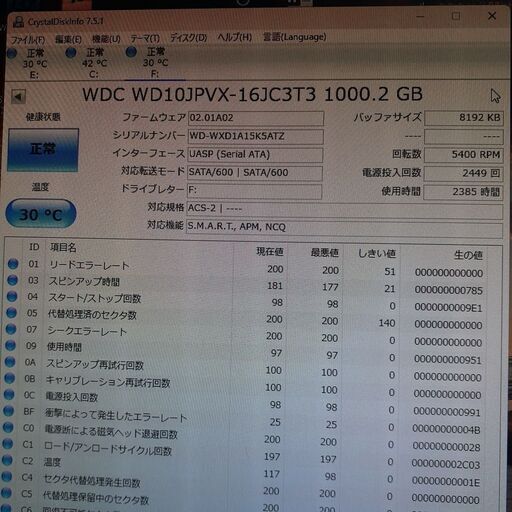
Task: Select drive E: status orb
Action: coord(12,53)
